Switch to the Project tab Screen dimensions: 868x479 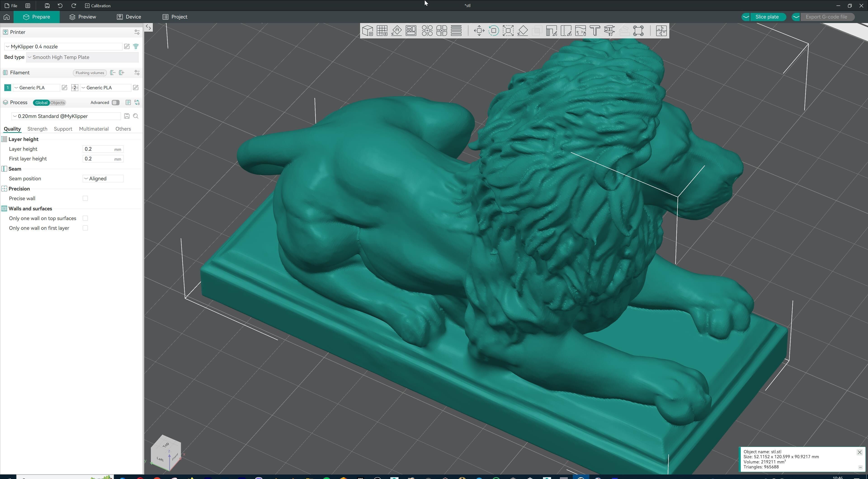175,17
